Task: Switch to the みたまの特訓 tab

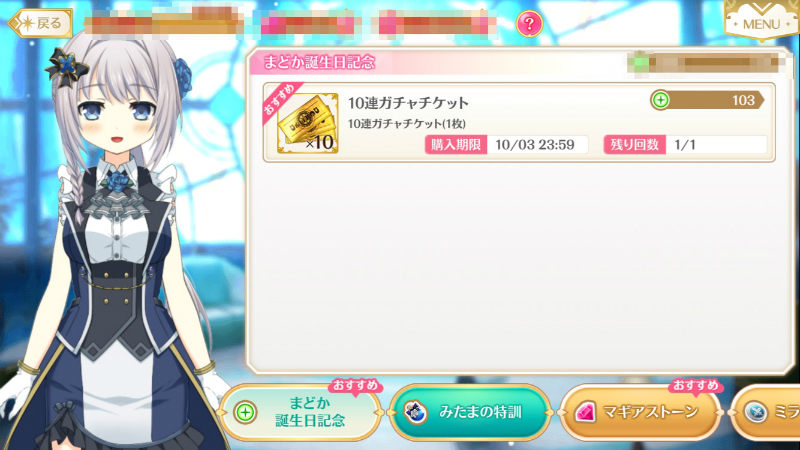Action: 470,412
